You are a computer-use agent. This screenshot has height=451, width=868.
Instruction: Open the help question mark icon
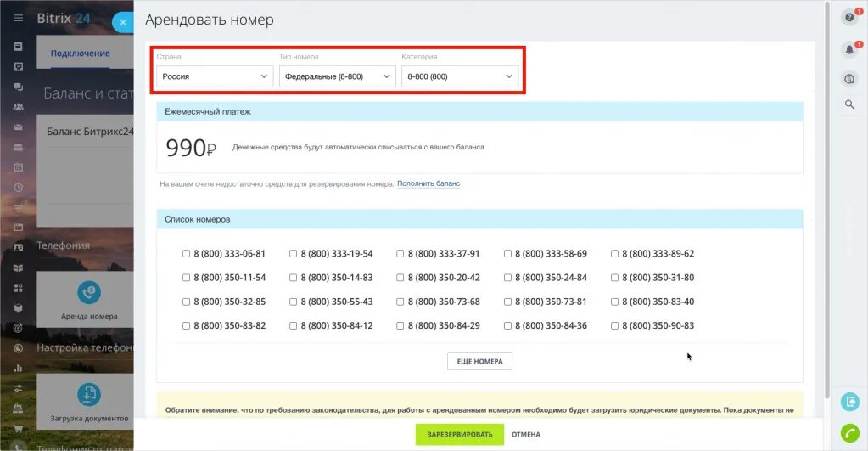[x=849, y=17]
